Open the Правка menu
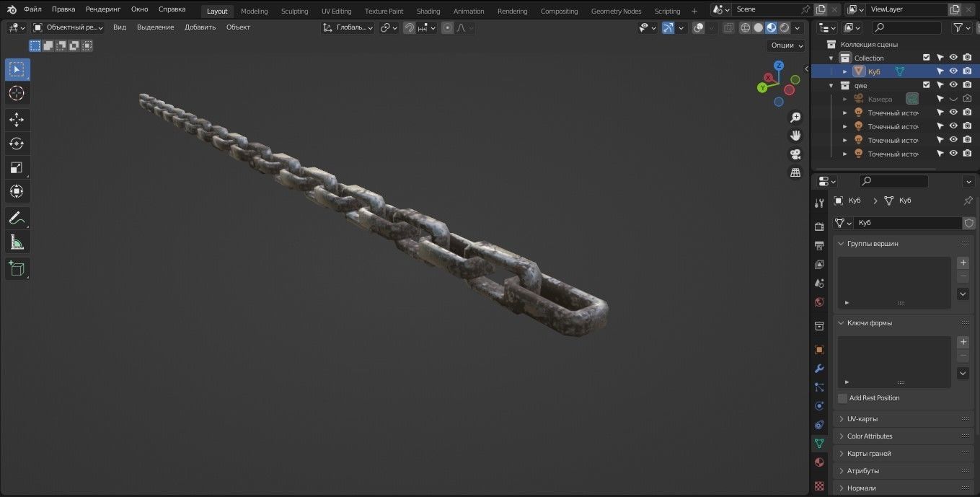980x497 pixels. click(63, 9)
